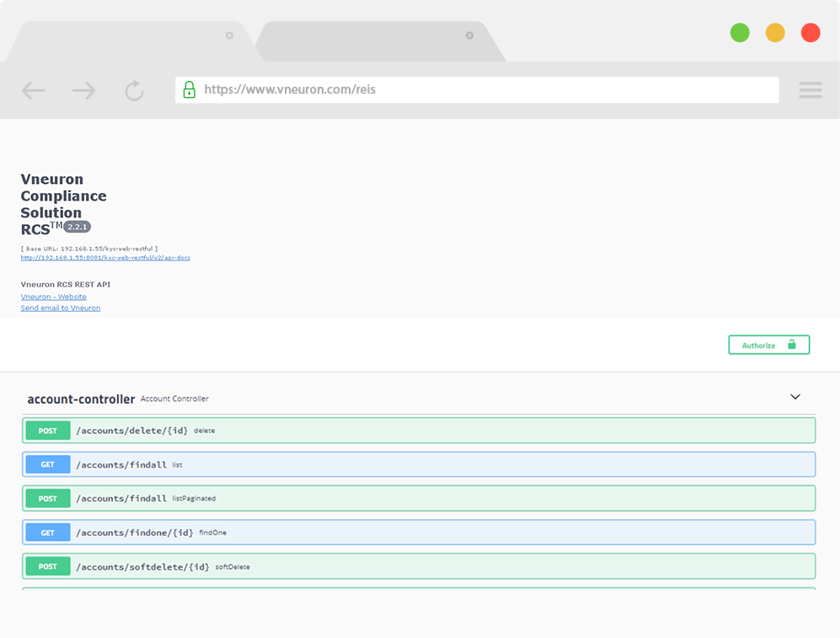Viewport: 840px width, 638px height.
Task: Click the green window control dot
Action: pos(740,33)
